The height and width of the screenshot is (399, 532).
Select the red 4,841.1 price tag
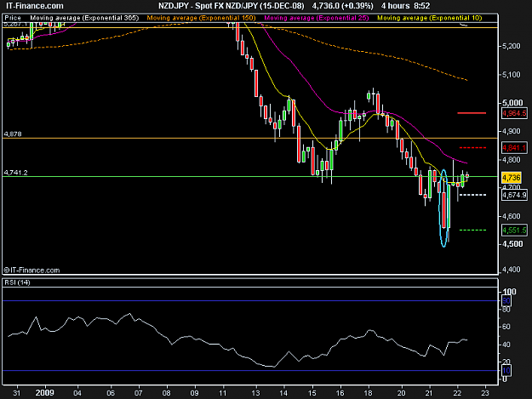(514, 148)
